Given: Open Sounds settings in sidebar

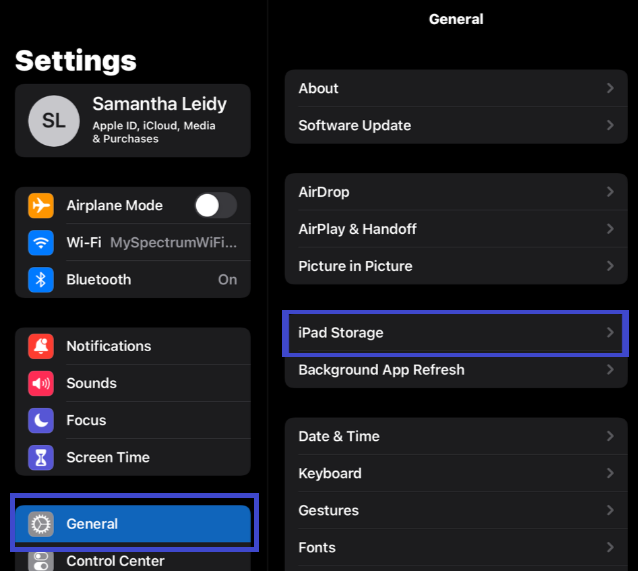Looking at the screenshot, I should [x=133, y=383].
